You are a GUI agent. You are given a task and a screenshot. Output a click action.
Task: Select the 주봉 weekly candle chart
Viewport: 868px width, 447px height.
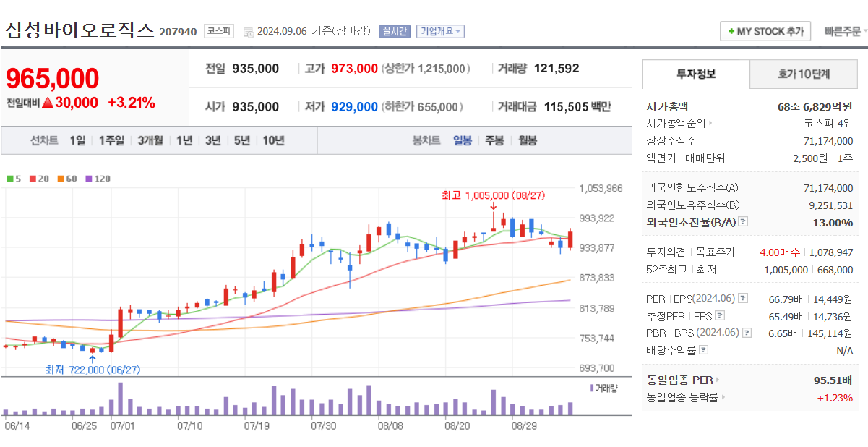coord(494,140)
